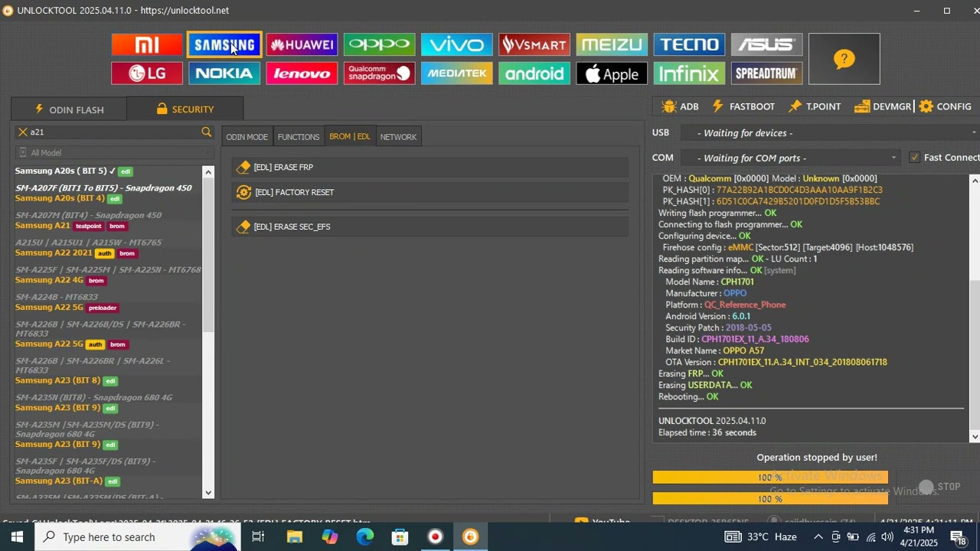
Task: Choose the Tecno brand logo
Action: (688, 44)
